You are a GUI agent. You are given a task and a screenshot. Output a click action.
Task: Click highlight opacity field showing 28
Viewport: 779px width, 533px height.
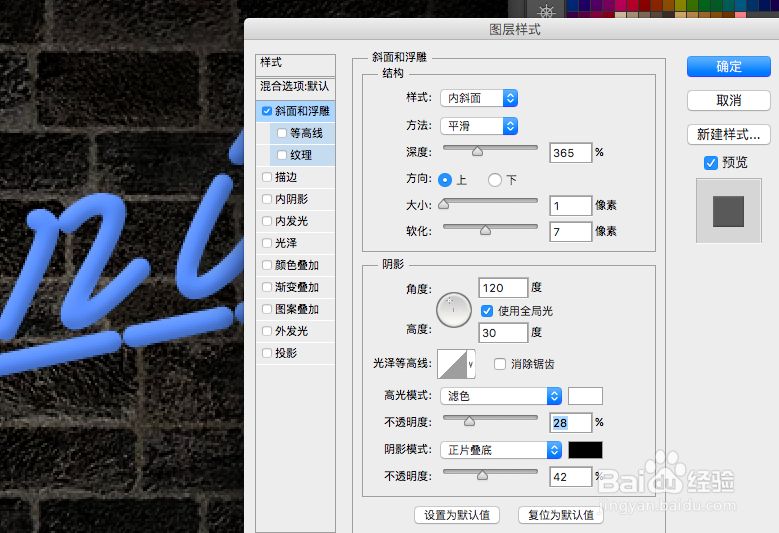pos(571,423)
